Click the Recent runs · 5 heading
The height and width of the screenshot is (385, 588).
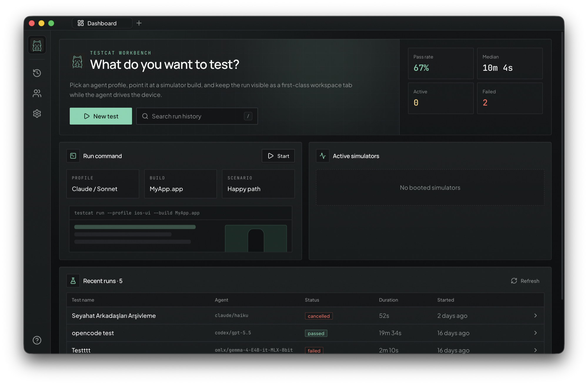click(x=103, y=281)
